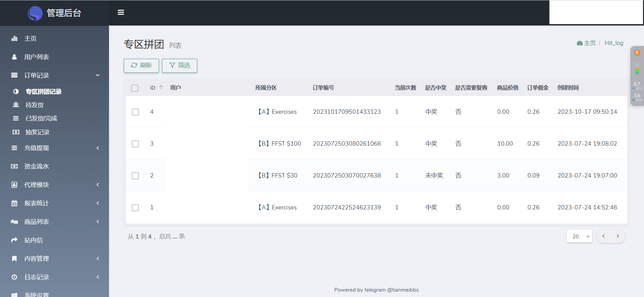The width and height of the screenshot is (644, 297).
Task: Click the 【B】FFST $100 cell
Action: click(279, 144)
